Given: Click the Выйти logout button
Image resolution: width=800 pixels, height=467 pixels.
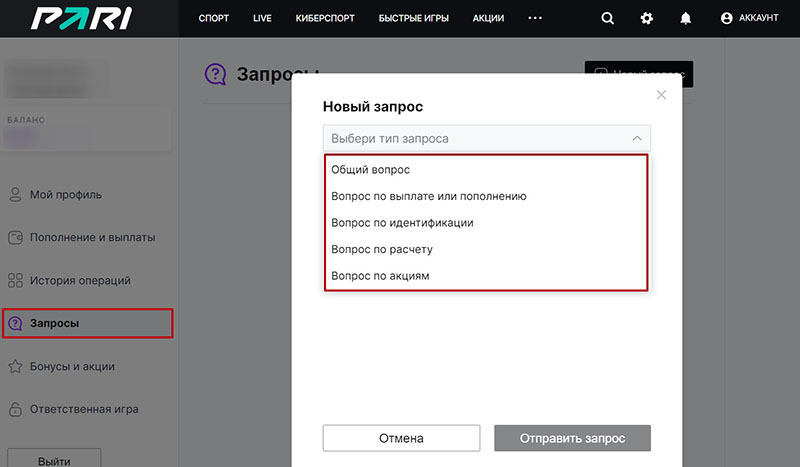Looking at the screenshot, I should pyautogui.click(x=54, y=459).
